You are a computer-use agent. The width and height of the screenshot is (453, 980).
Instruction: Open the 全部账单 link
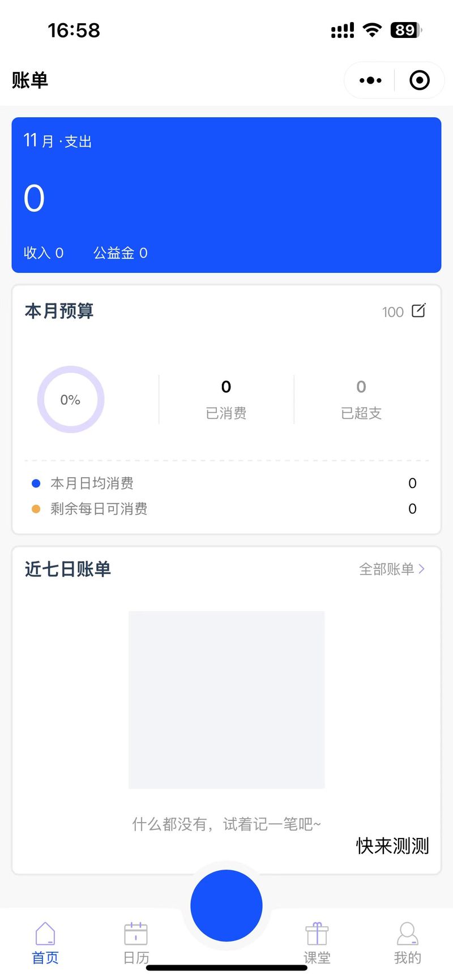tap(387, 569)
